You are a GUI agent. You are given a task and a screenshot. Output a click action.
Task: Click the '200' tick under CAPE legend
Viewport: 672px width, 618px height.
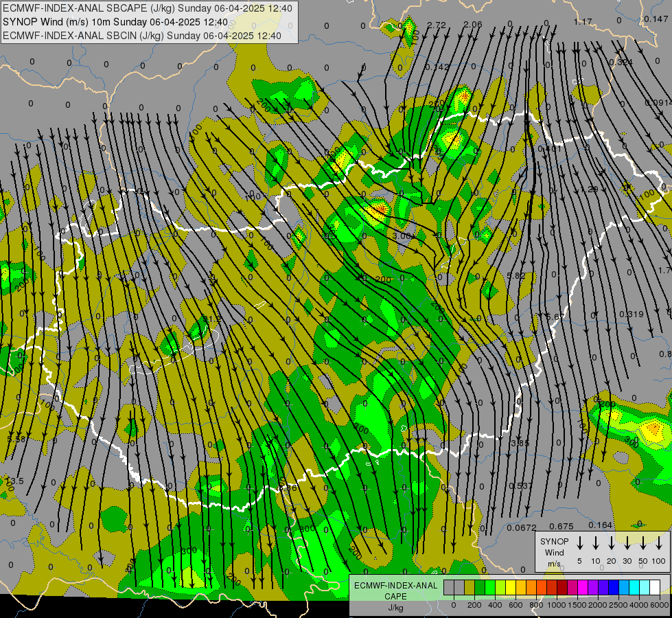pos(474,605)
